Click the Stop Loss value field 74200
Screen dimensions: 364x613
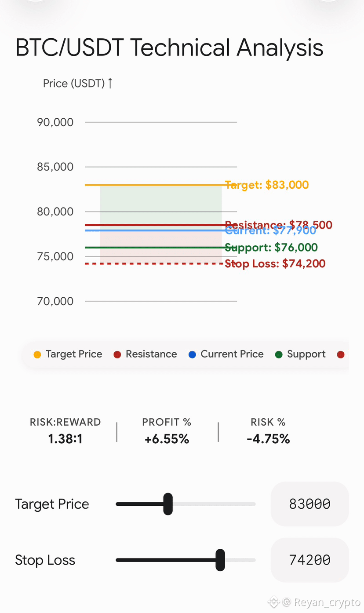point(310,560)
